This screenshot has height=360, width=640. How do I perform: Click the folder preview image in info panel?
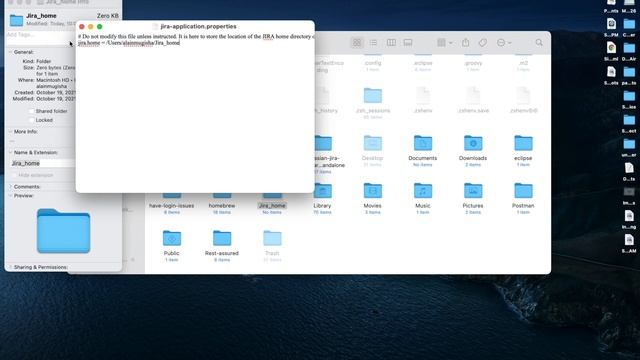point(63,231)
